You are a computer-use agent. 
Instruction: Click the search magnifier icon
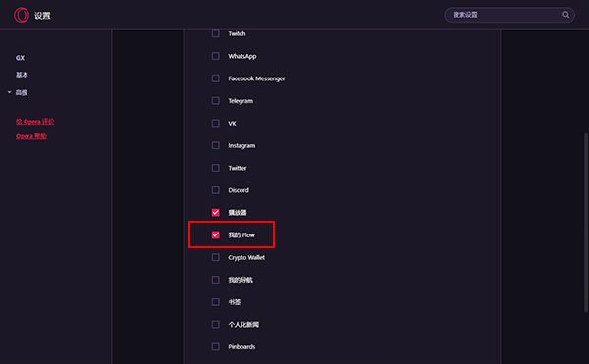point(565,15)
